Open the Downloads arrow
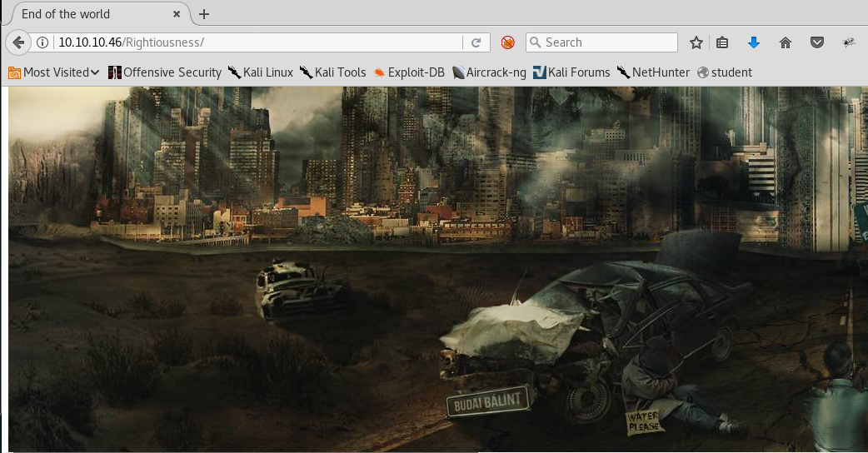 point(754,42)
